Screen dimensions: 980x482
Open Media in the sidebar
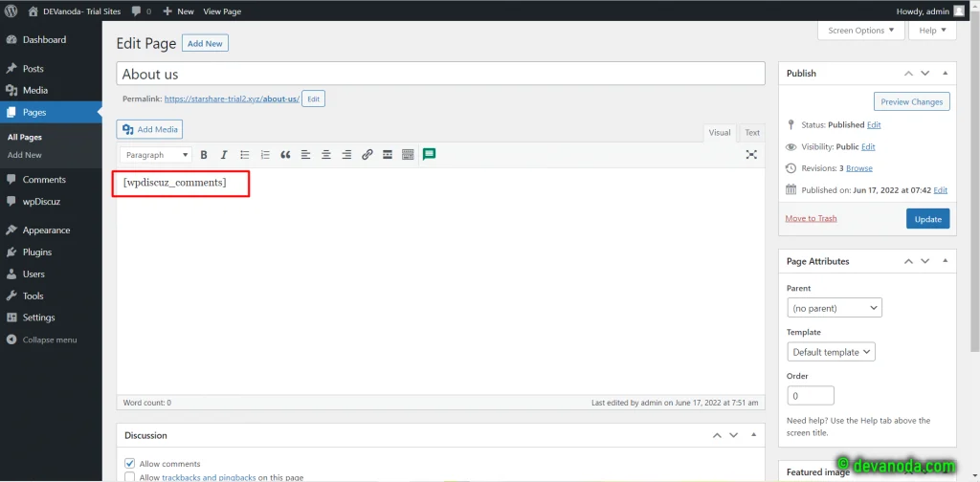[51, 91]
